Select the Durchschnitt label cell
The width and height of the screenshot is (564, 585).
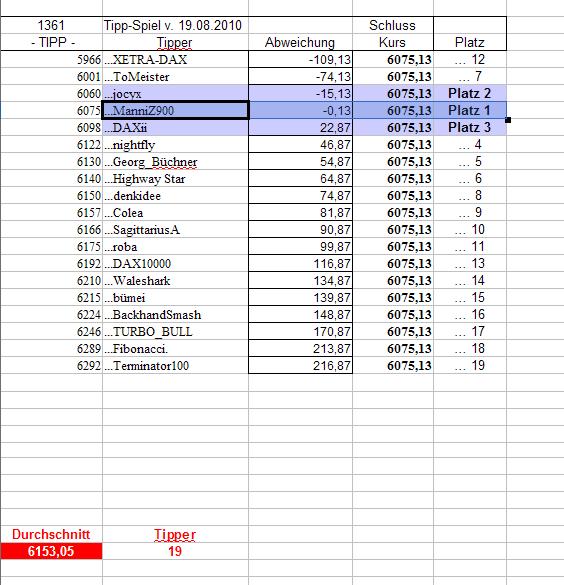pos(51,534)
